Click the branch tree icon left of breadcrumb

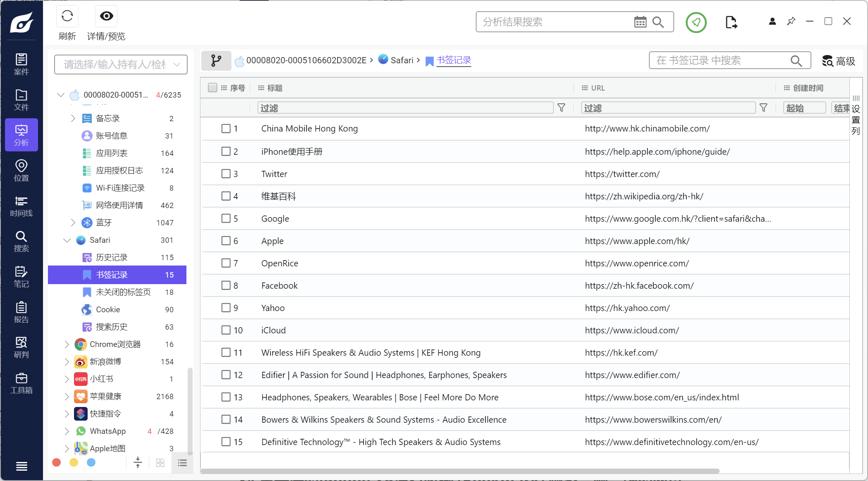click(216, 61)
